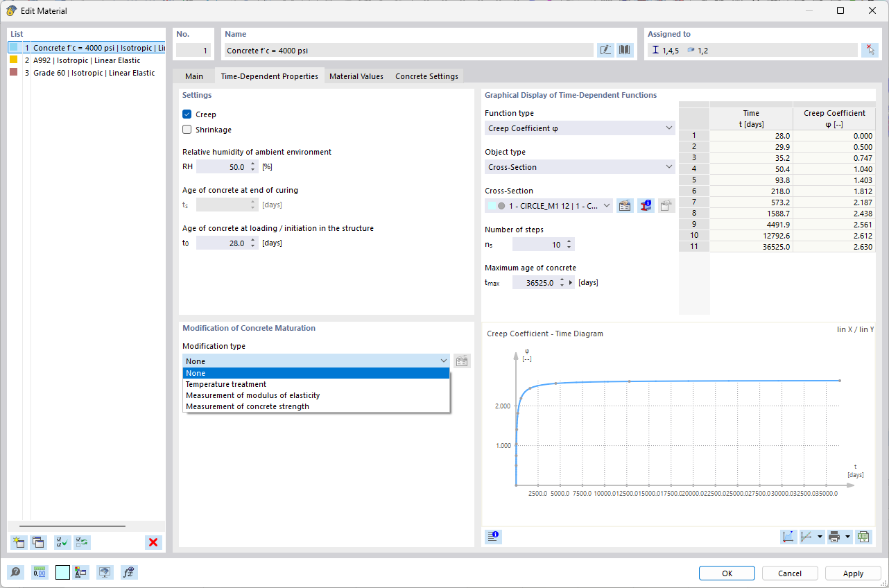This screenshot has height=588, width=889.
Task: Click the fx formula view icon
Action: [x=129, y=572]
